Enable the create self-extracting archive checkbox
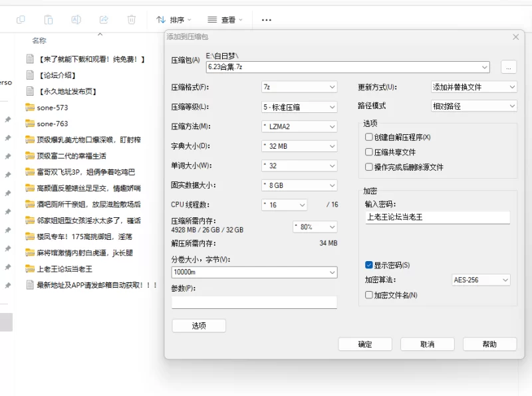Image resolution: width=532 pixels, height=396 pixels. 369,138
